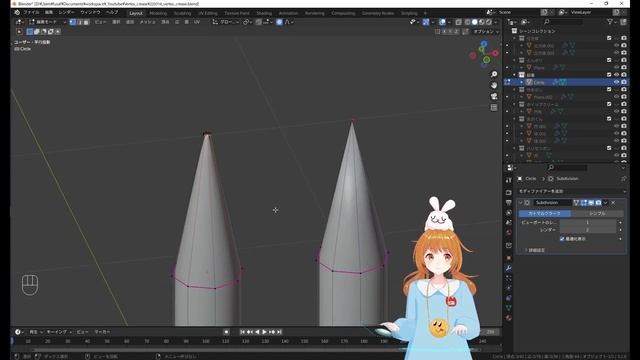The width and height of the screenshot is (640, 360).
Task: Toggle viewport gizmos display
Action: pos(426,22)
